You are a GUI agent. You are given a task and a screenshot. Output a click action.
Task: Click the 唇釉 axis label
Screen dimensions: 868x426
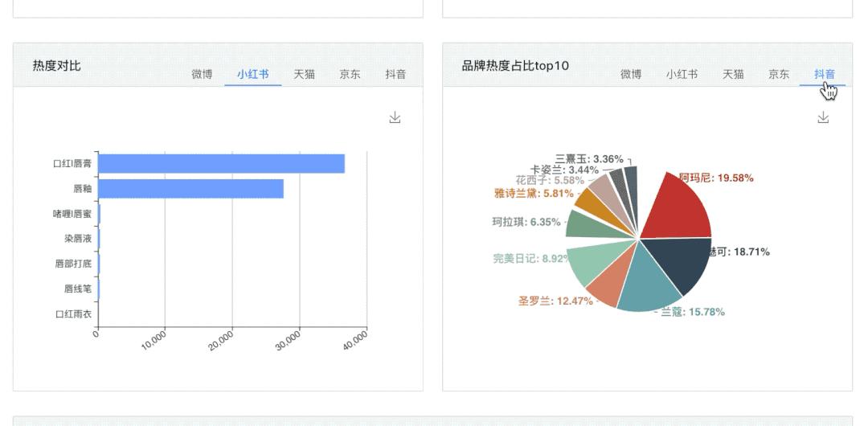[83, 189]
